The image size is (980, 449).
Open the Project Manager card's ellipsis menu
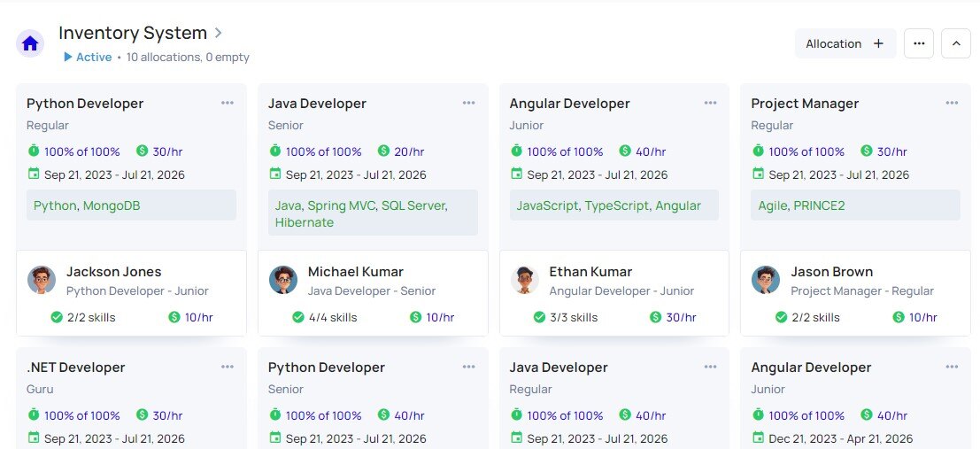point(952,103)
